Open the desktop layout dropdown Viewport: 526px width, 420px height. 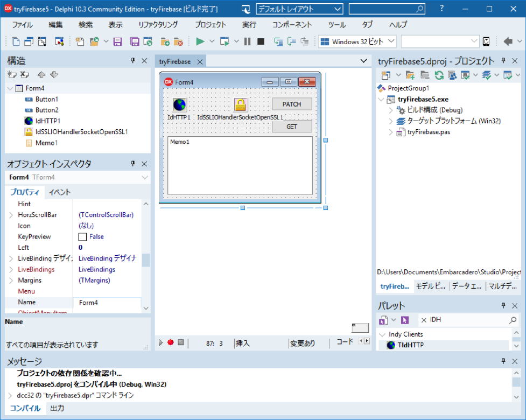338,9
